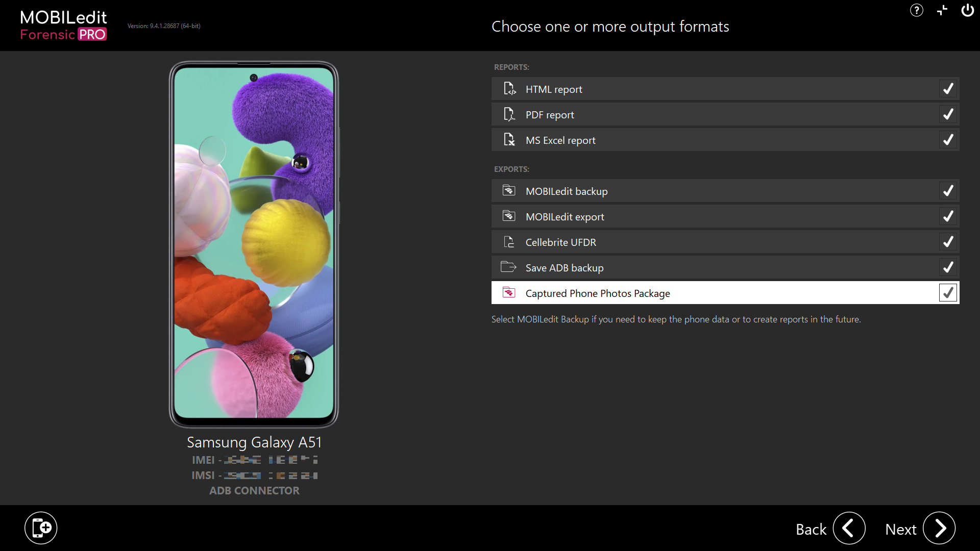Uncheck Captured Phone Photos Package checkbox

coord(948,293)
